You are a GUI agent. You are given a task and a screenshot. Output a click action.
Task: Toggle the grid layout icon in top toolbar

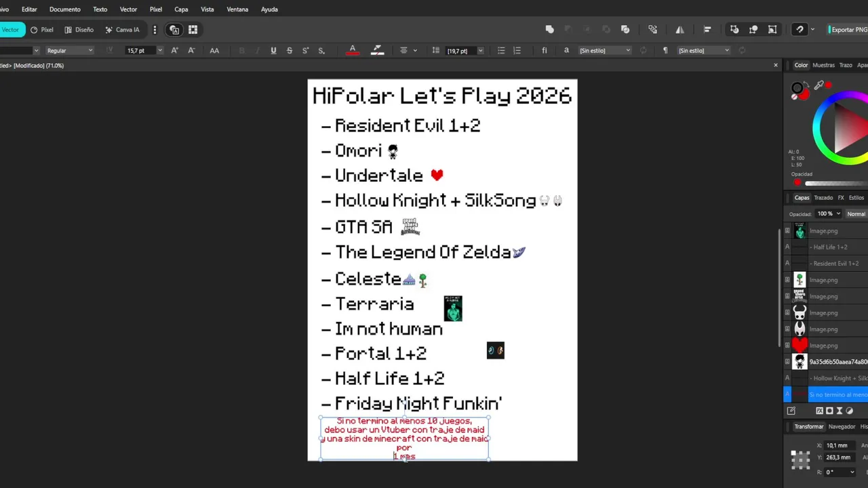click(193, 30)
